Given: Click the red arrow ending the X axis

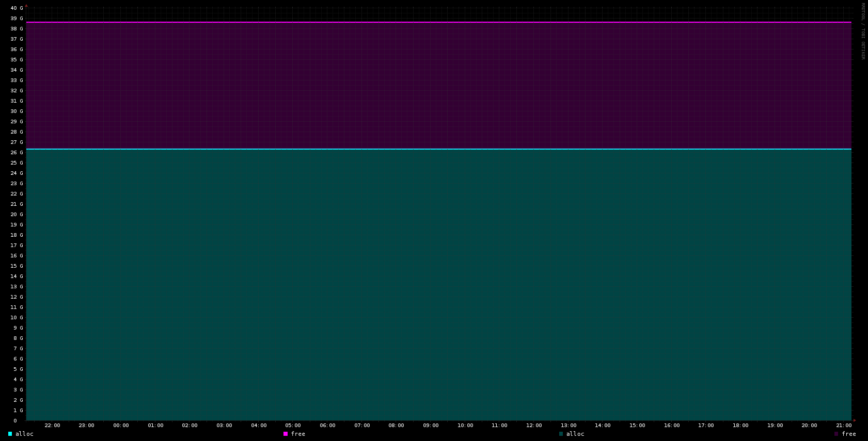Looking at the screenshot, I should pos(855,420).
